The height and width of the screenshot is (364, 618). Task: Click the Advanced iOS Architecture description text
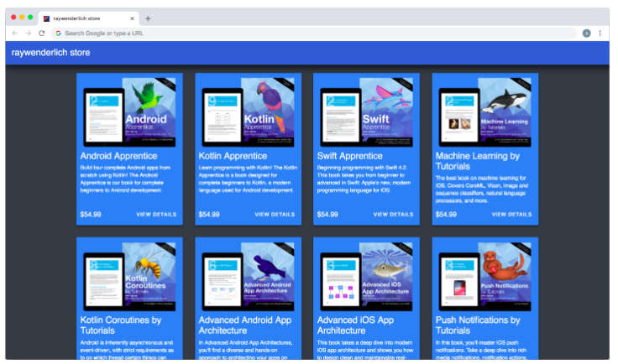(x=365, y=350)
